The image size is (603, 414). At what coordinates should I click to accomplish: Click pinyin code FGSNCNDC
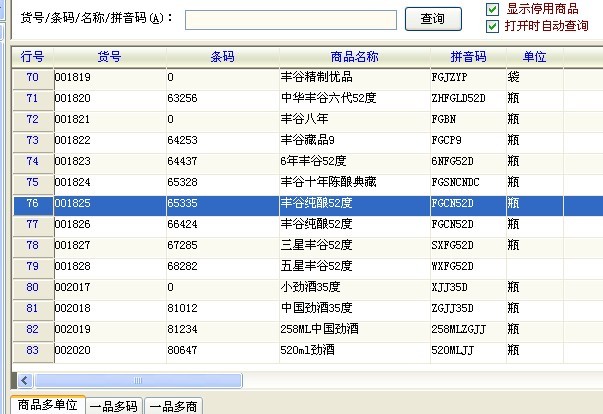pyautogui.click(x=455, y=182)
